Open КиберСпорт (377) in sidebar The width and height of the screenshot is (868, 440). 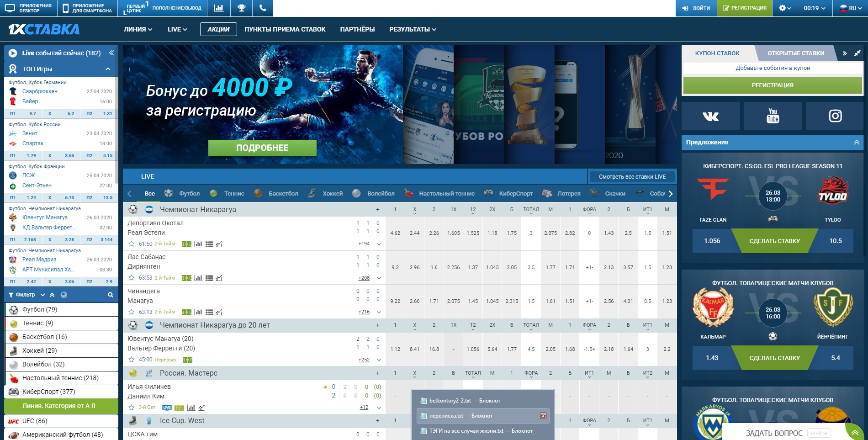[61, 392]
